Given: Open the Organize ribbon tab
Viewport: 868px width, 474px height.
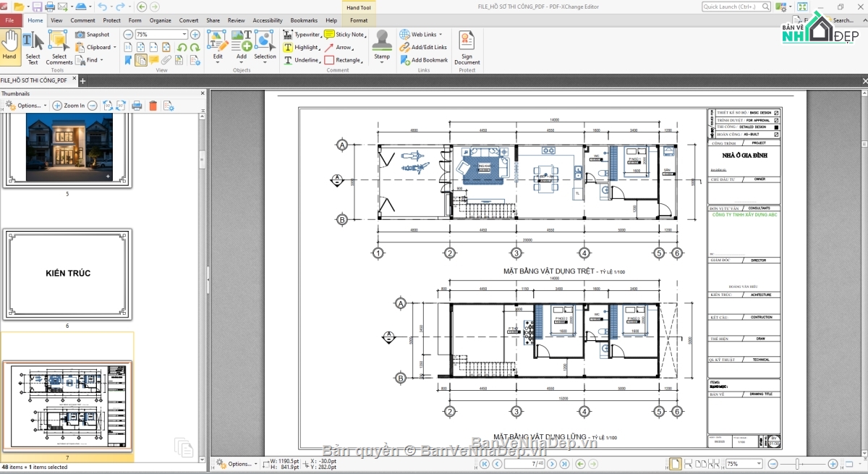Looking at the screenshot, I should coord(160,20).
